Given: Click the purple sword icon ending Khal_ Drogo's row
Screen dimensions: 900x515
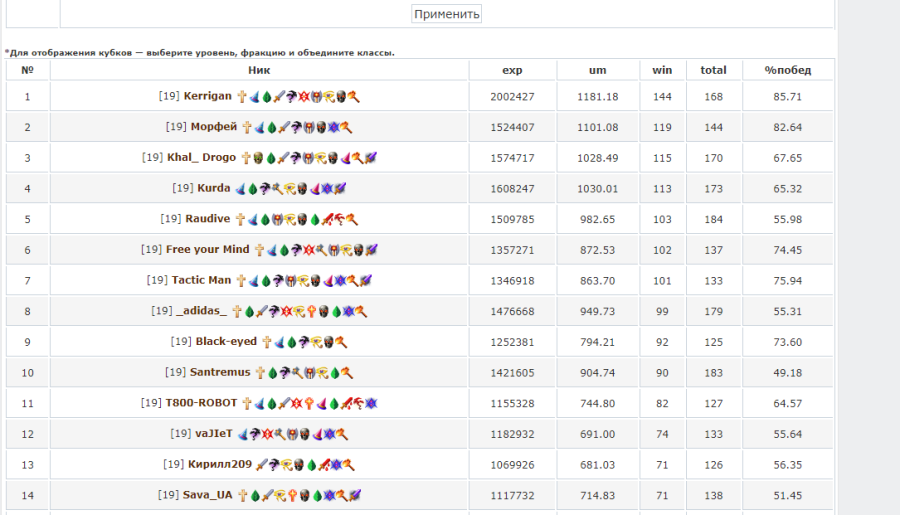Looking at the screenshot, I should click(x=371, y=158).
